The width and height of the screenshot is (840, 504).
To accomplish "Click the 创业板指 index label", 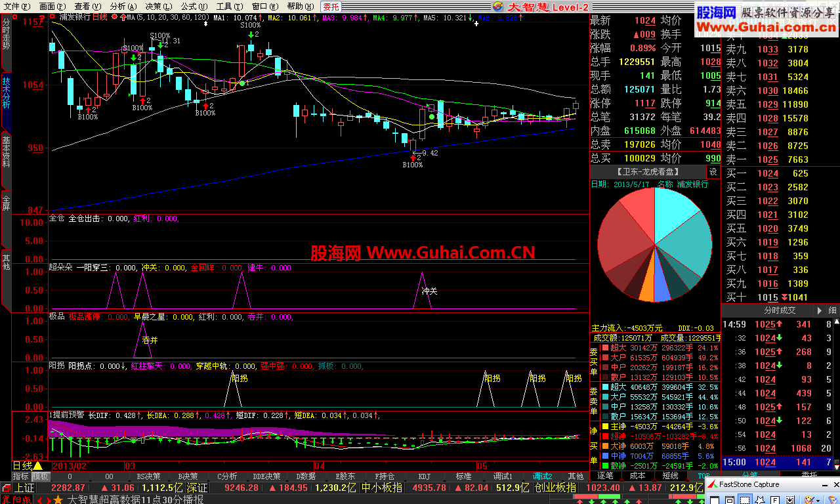I will pyautogui.click(x=555, y=488).
